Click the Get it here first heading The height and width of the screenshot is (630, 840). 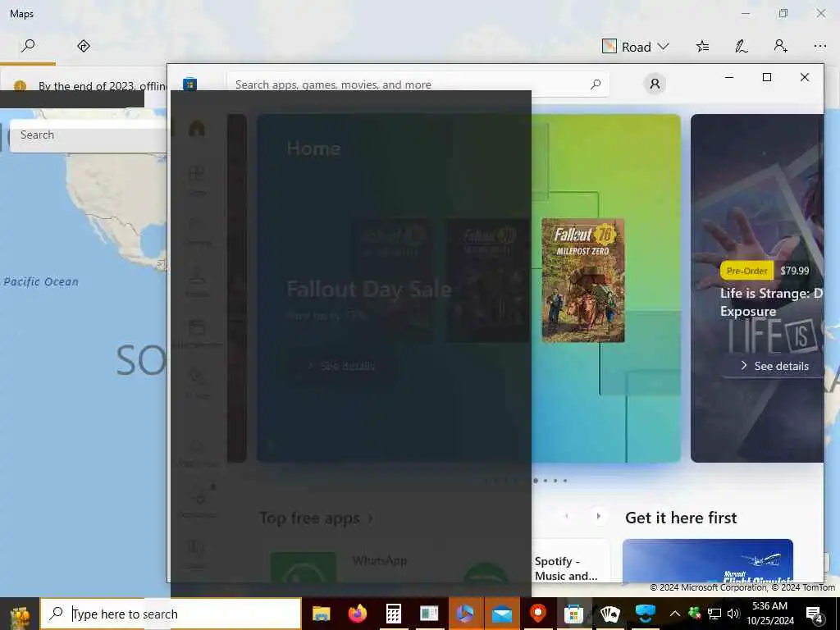pyautogui.click(x=681, y=518)
